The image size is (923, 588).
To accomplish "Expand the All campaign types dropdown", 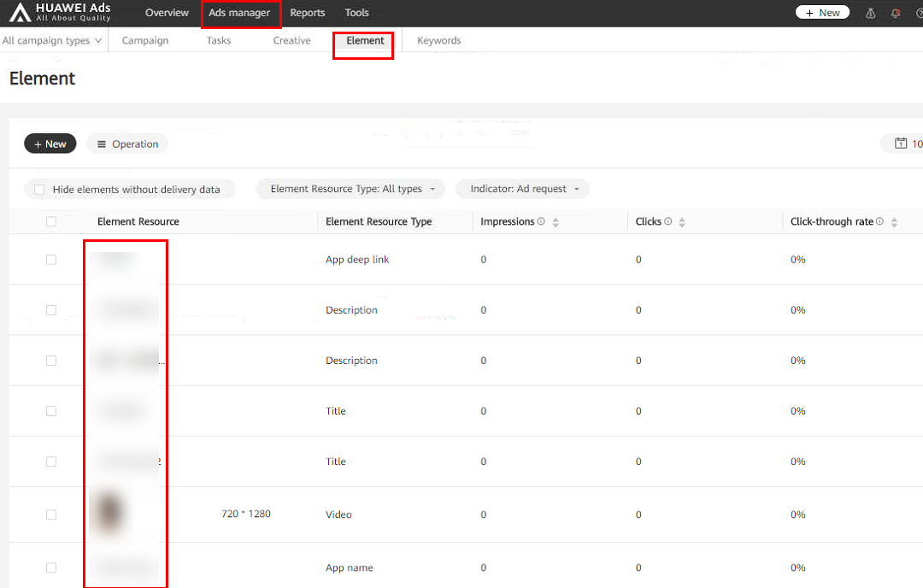I will coord(51,40).
